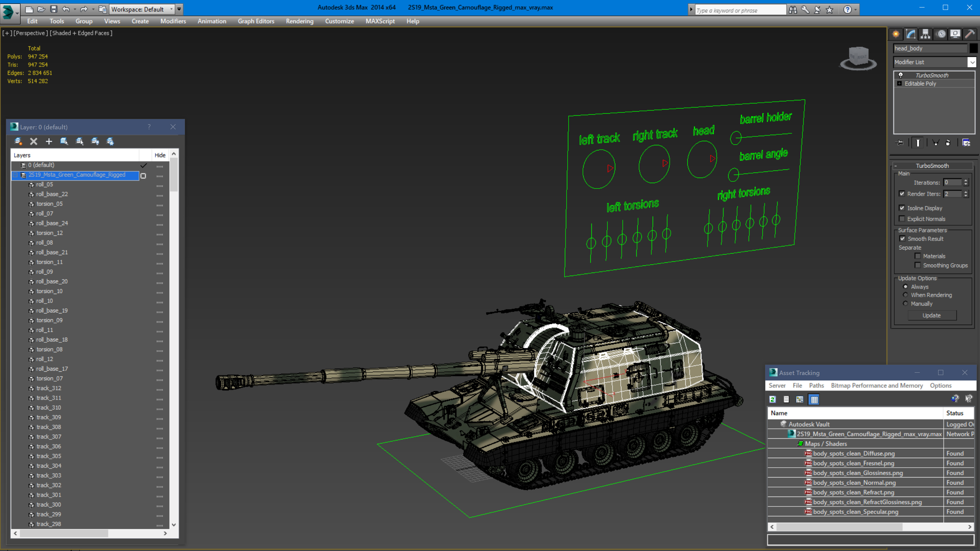Toggle TurboSmooth lightbulb visibility
This screenshot has width=980, height=551.
pos(900,75)
